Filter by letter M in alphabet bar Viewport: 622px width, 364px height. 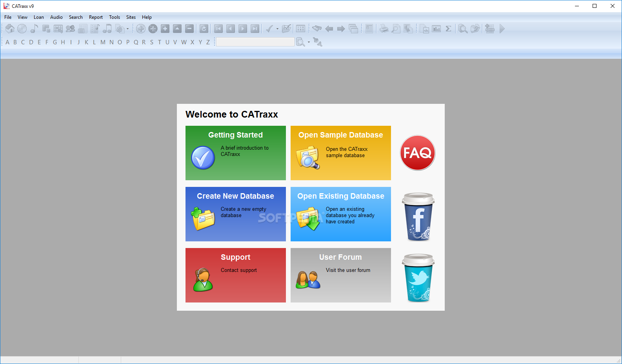(103, 42)
